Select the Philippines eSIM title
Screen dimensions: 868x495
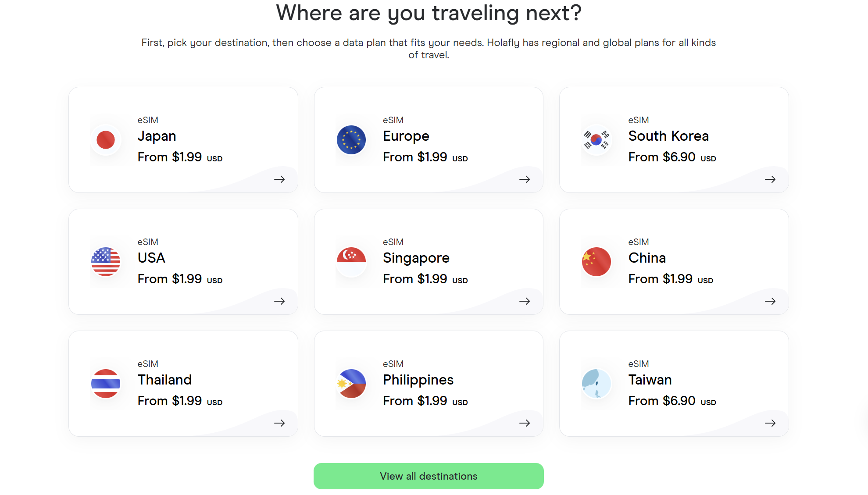point(418,380)
